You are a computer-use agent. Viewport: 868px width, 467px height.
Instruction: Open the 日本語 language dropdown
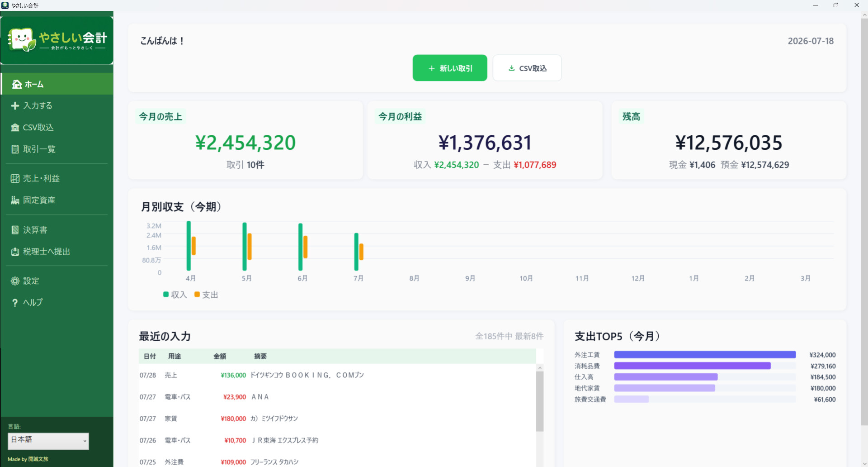[48, 441]
